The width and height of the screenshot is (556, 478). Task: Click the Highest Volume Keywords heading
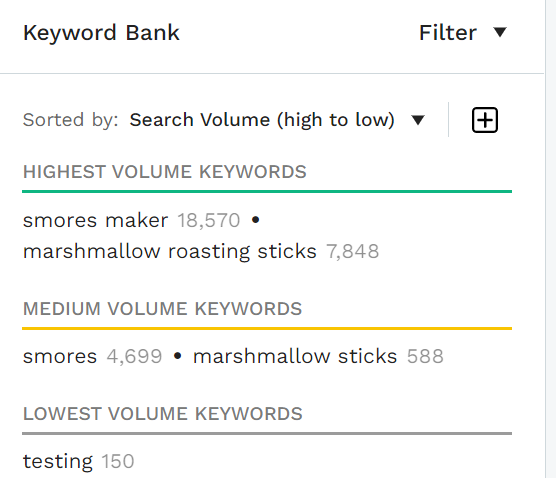click(165, 172)
